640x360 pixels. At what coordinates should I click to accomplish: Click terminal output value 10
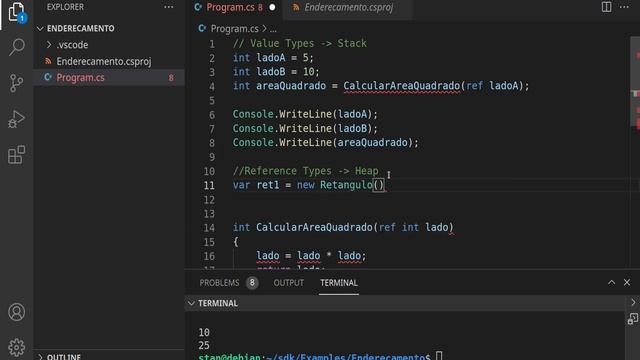coord(204,332)
